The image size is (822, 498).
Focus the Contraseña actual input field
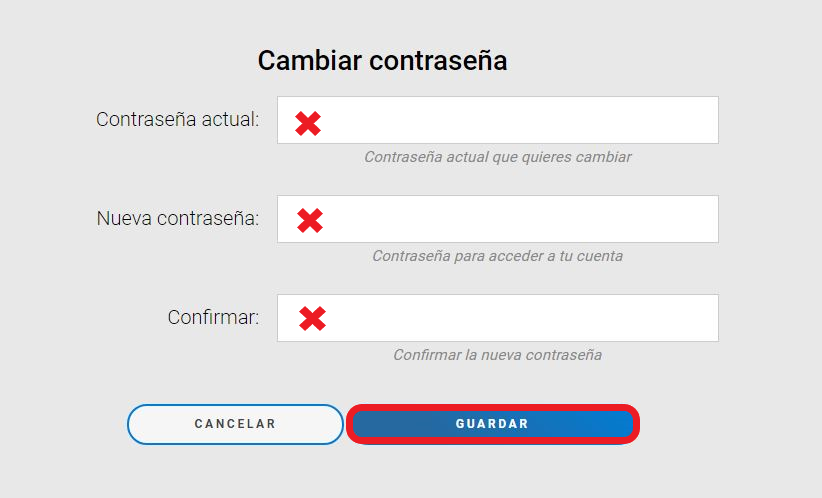[520, 120]
